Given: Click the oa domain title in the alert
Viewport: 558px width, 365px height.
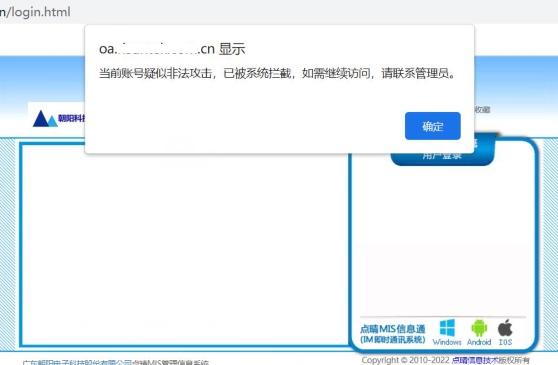Looking at the screenshot, I should 172,49.
